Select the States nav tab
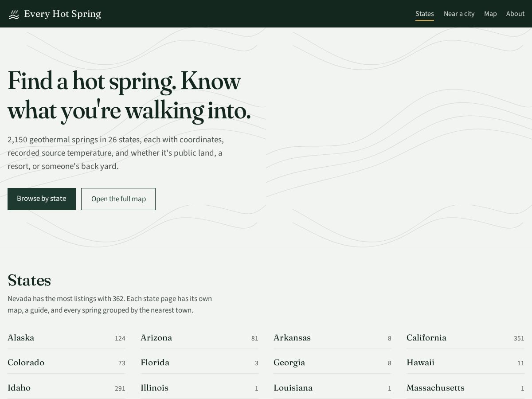 tap(425, 14)
